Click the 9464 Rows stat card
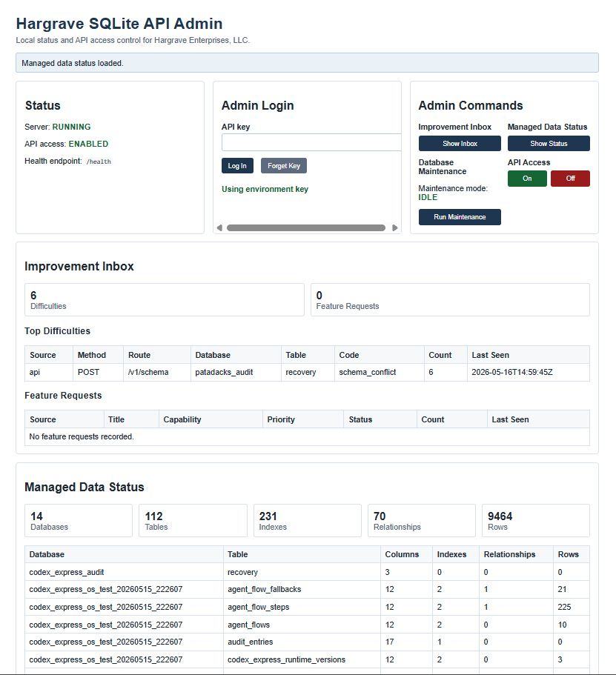The height and width of the screenshot is (675, 616). tap(536, 520)
